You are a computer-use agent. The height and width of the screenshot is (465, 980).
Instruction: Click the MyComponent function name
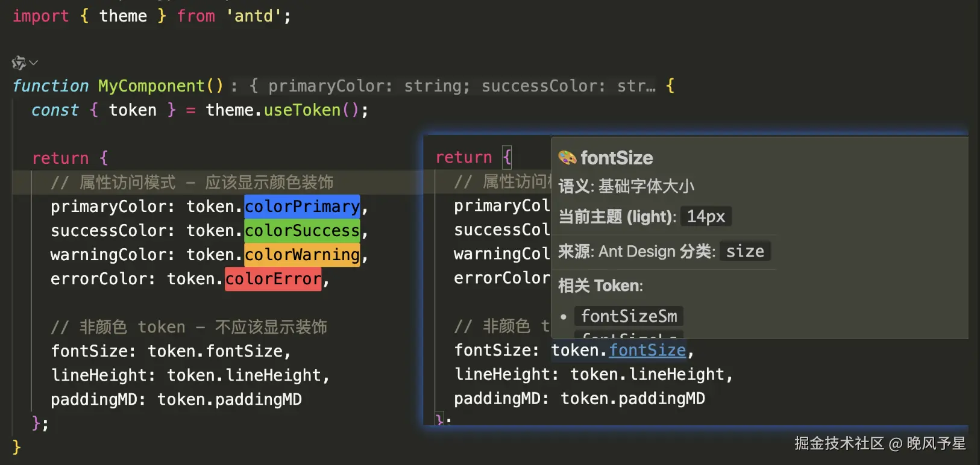click(x=151, y=86)
